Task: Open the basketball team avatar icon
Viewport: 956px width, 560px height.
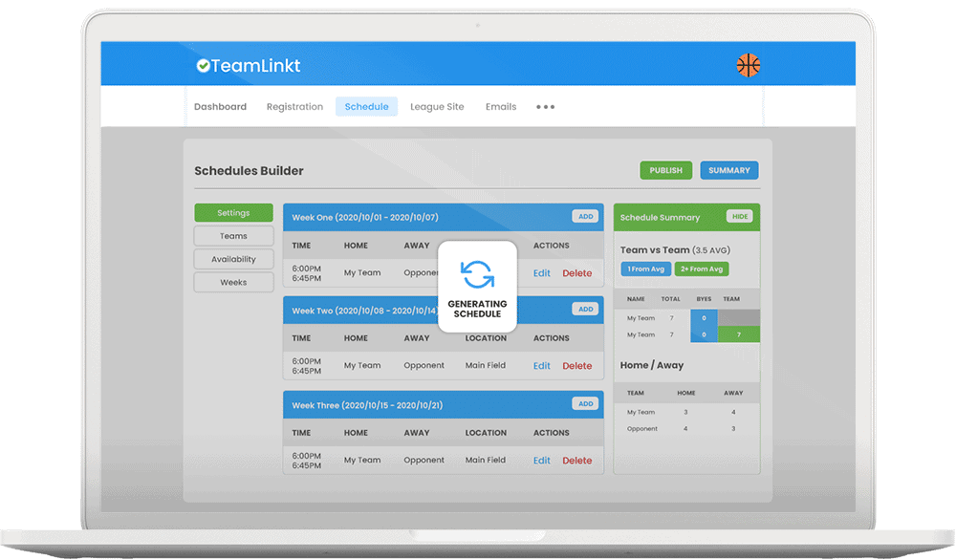Action: (749, 65)
